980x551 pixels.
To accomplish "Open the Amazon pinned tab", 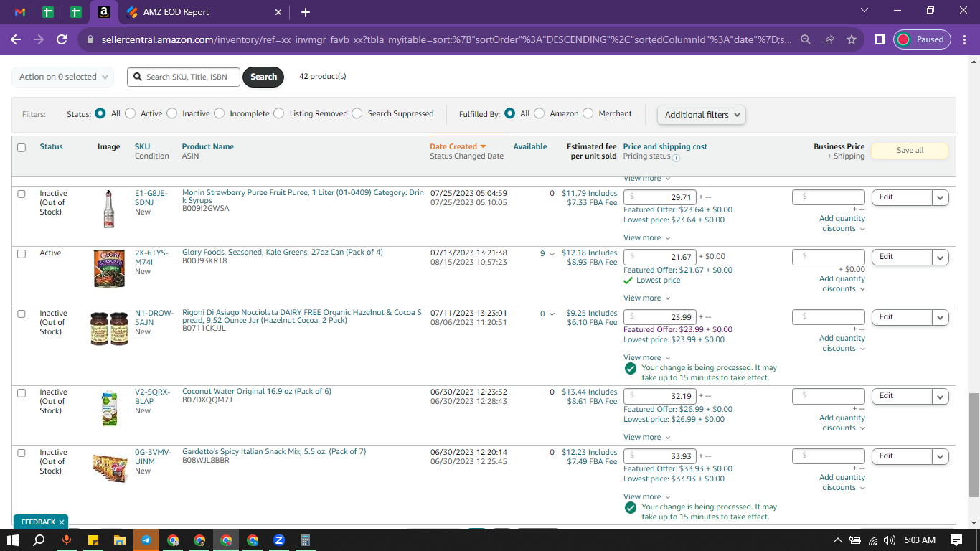I will 104,12.
